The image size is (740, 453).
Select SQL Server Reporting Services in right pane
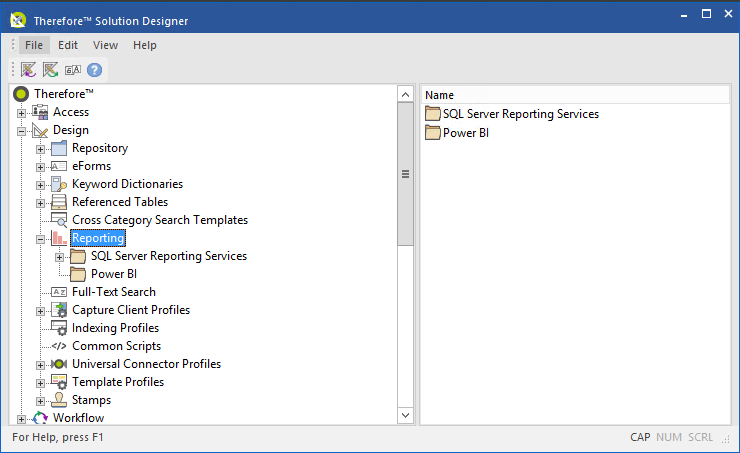tap(521, 114)
